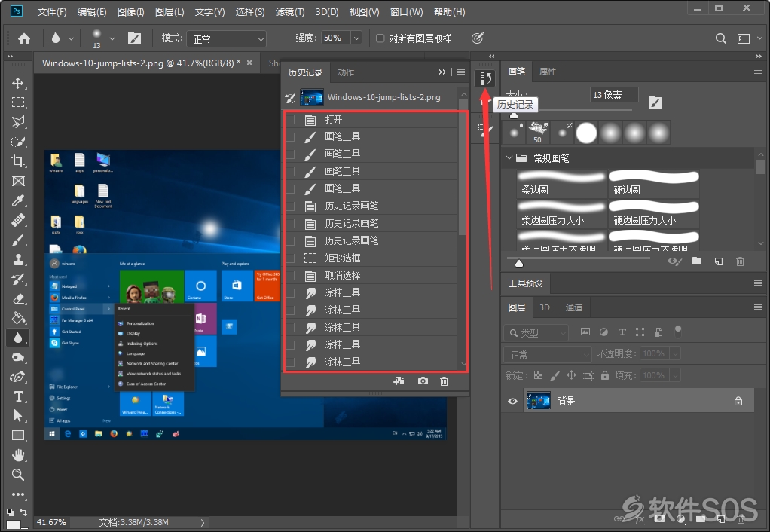Delete current history state trash icon

[x=444, y=381]
